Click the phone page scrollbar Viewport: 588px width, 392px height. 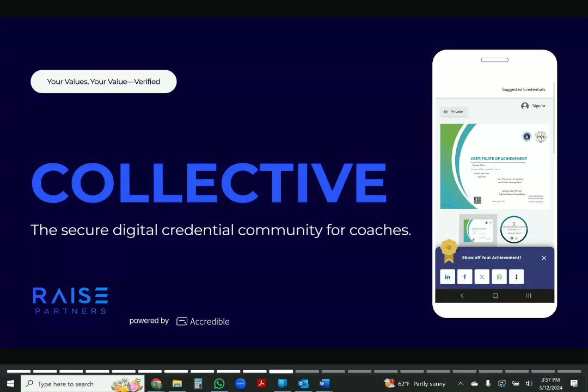[x=554, y=117]
